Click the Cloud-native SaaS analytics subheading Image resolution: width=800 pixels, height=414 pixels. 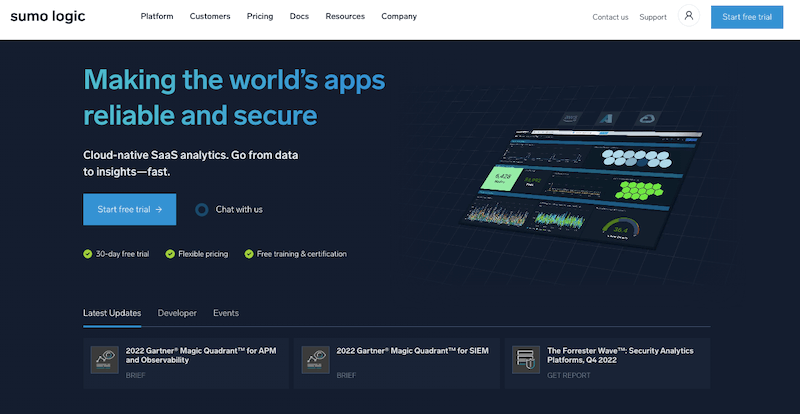tap(191, 163)
